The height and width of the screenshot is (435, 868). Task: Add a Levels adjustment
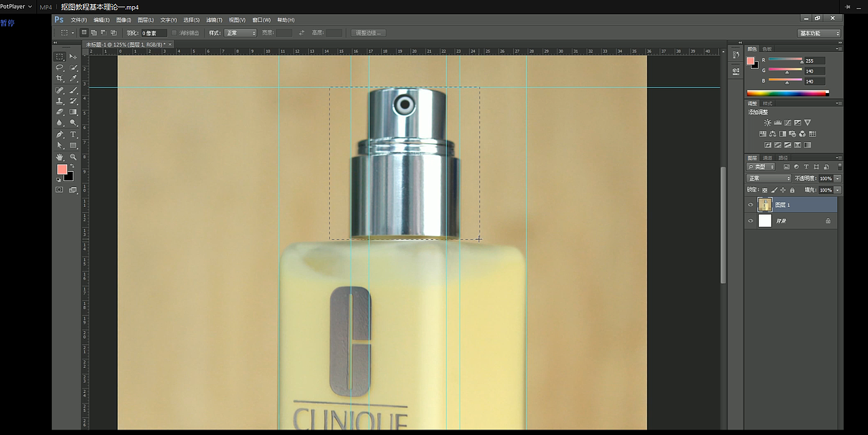(x=777, y=123)
